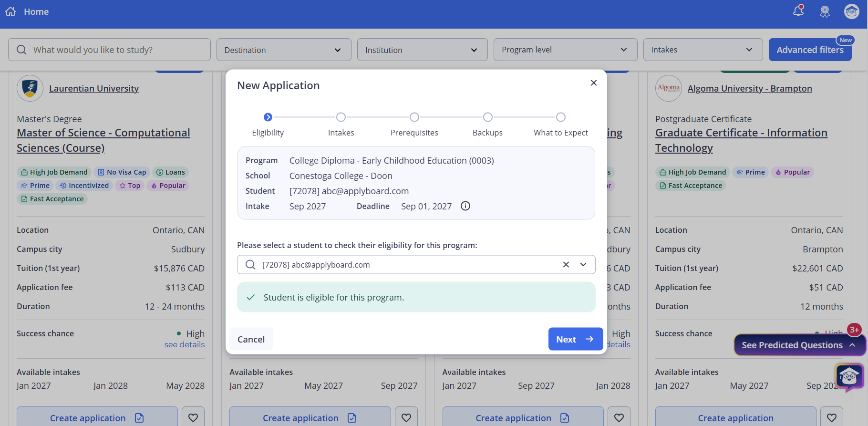Go to Home via house icon
Screen dimensions: 868x426
(10, 11)
